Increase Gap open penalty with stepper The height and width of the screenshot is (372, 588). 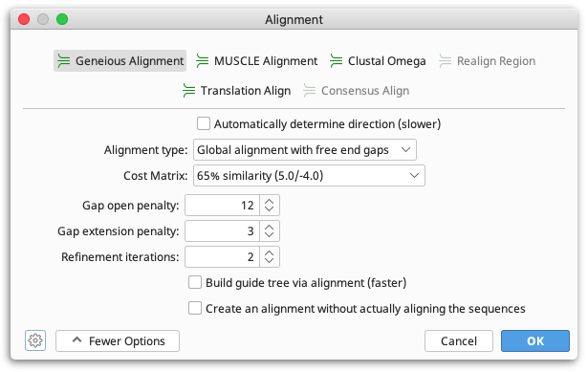click(x=270, y=202)
